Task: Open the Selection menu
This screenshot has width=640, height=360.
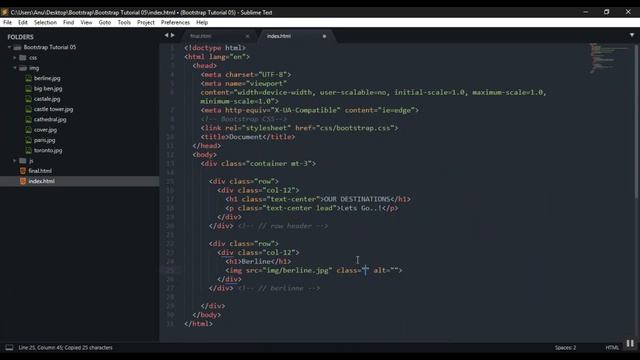Action: (x=45, y=22)
